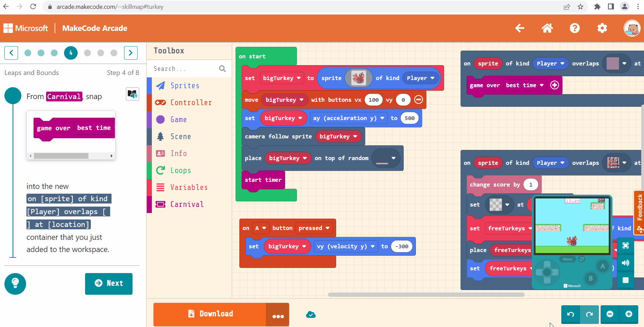This screenshot has width=644, height=327.
Task: Type in the Toolbox search field
Action: click(185, 69)
